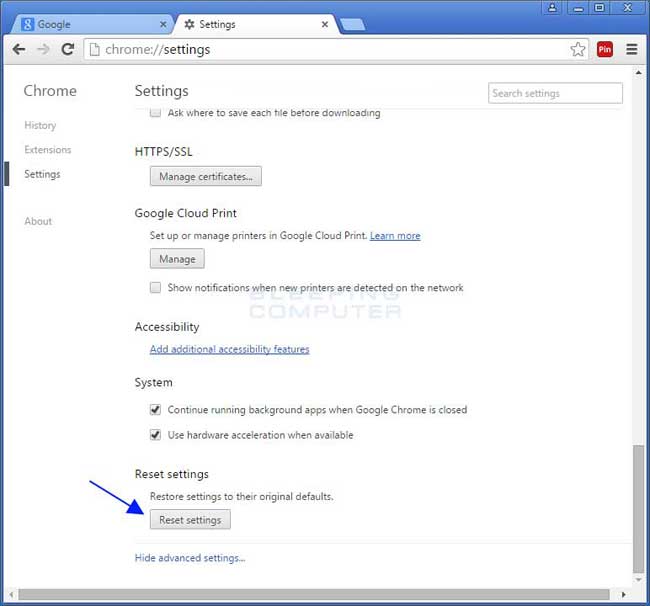This screenshot has width=650, height=606.
Task: Collapse via 'Hide advanced settings...' link
Action: (x=190, y=558)
